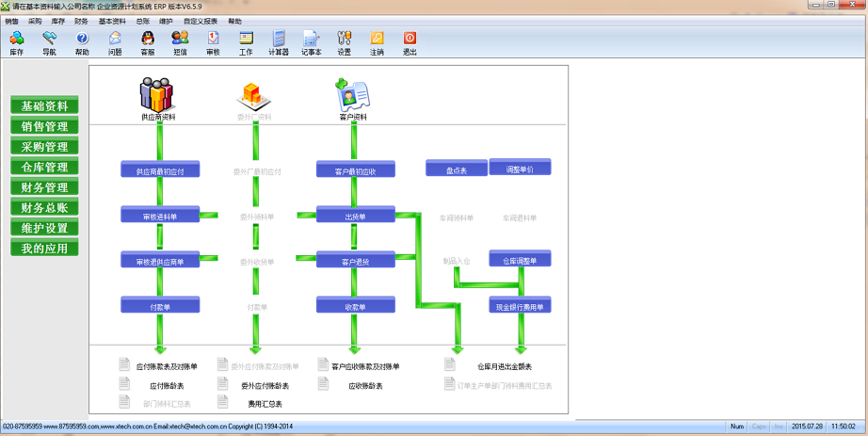Select 销售管理 in the green sidebar
Image resolution: width=868 pixels, height=436 pixels.
pyautogui.click(x=44, y=126)
